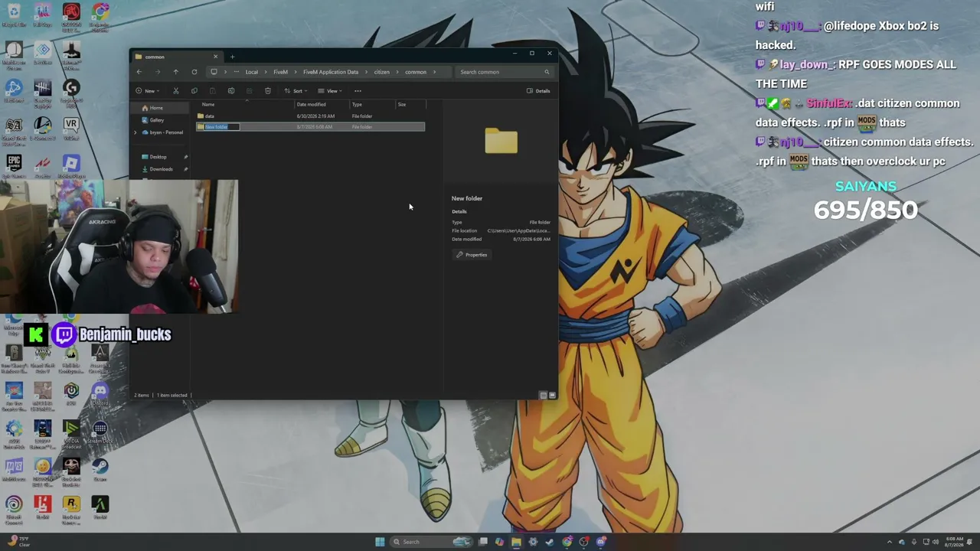Toggle the Details pane button

click(538, 91)
